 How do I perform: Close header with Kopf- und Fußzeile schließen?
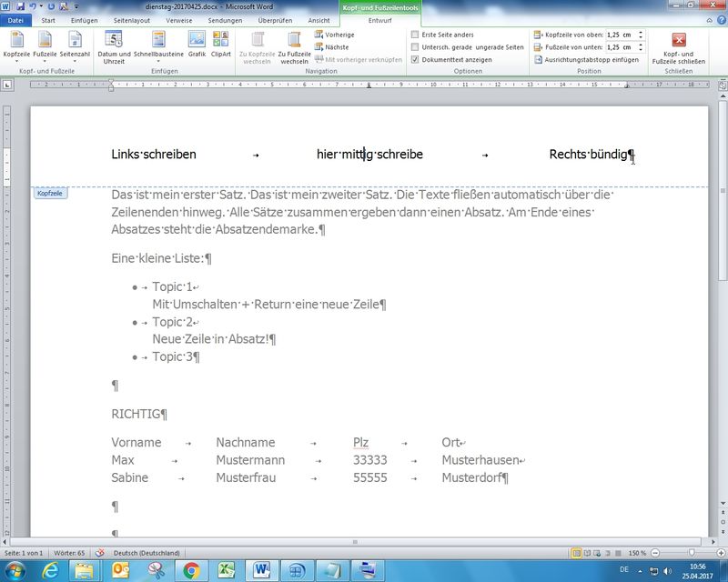[x=678, y=45]
